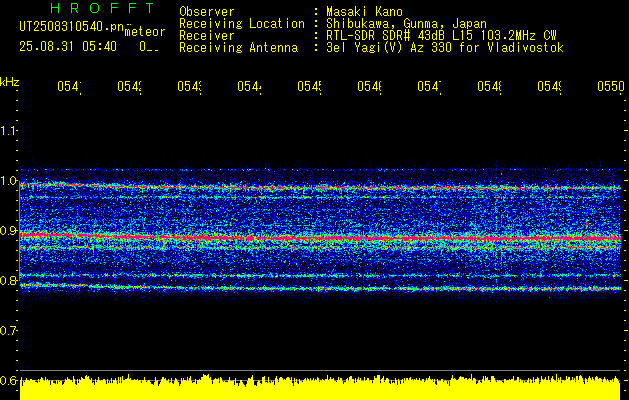Click the 0541 time marker
Image resolution: width=629 pixels, height=400 pixels.
(x=69, y=86)
